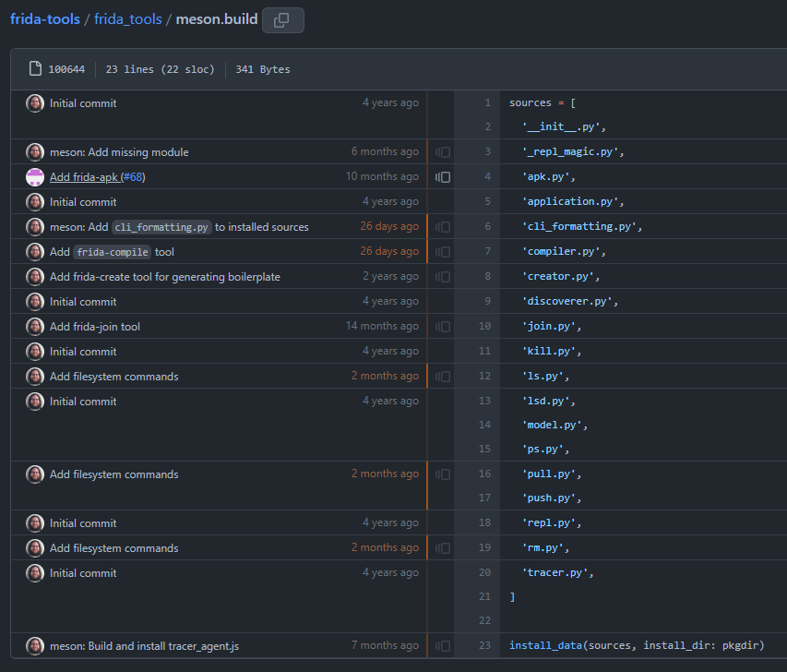The image size is (787, 672).
Task: Open the frida-tools repository breadcrumb
Action: click(x=45, y=19)
